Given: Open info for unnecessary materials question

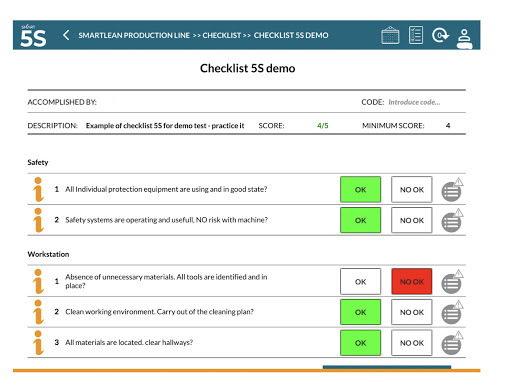Looking at the screenshot, I should 38,281.
